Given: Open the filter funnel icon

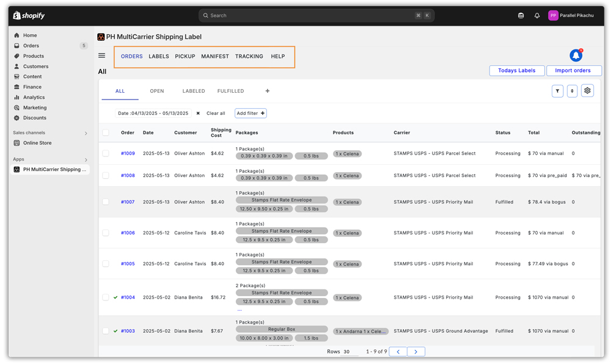Looking at the screenshot, I should [x=557, y=91].
